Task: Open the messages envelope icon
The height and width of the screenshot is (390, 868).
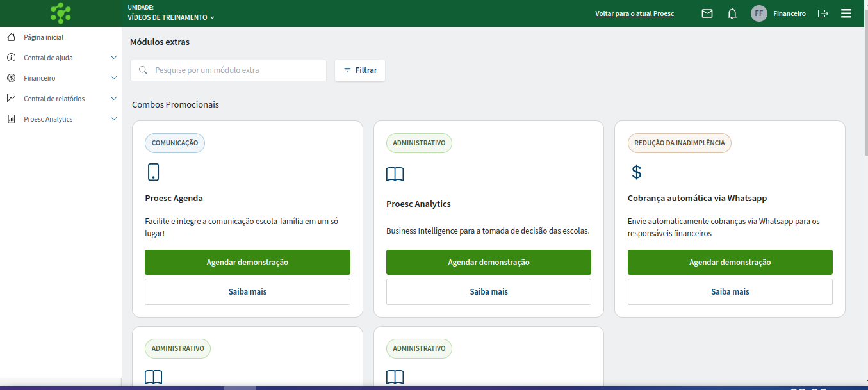Action: tap(707, 13)
